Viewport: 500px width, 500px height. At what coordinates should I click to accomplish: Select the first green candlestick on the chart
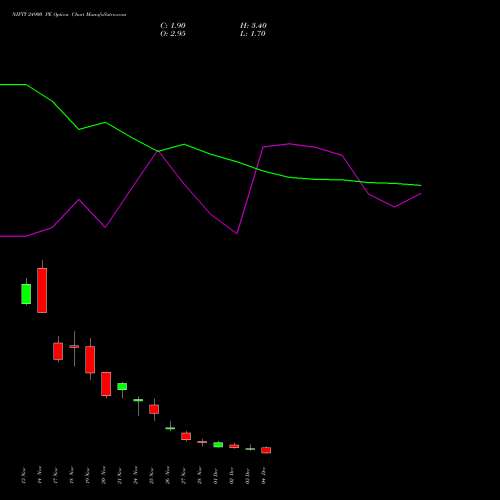tap(26, 294)
